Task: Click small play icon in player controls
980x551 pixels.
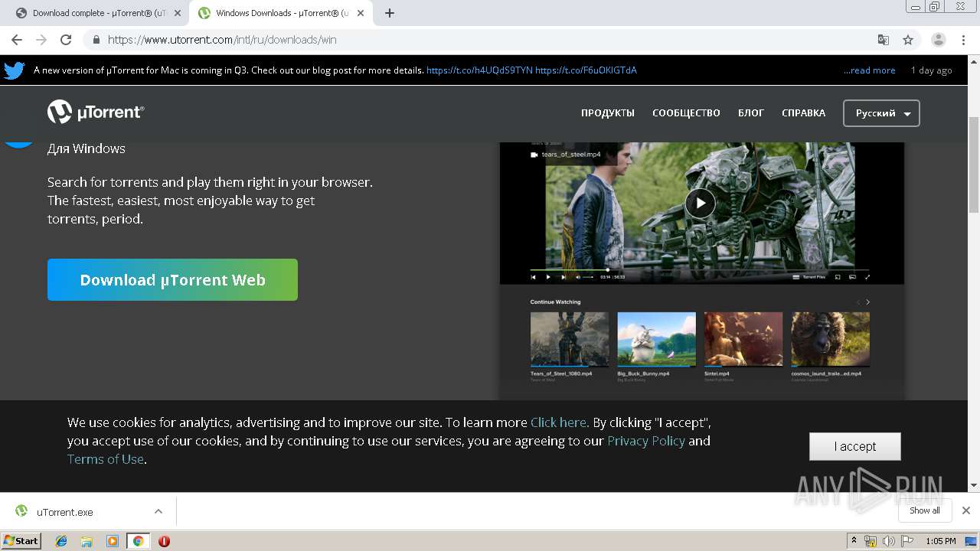Action: pyautogui.click(x=548, y=277)
